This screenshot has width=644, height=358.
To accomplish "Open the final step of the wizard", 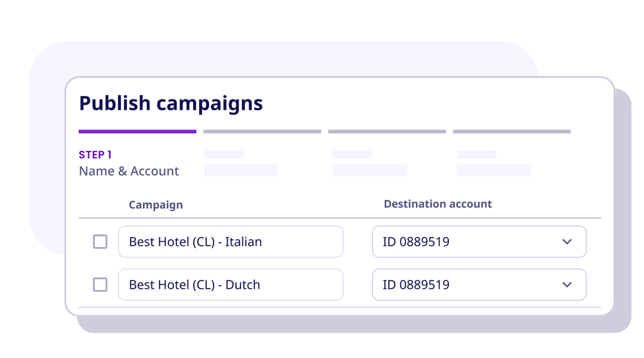I will (512, 131).
